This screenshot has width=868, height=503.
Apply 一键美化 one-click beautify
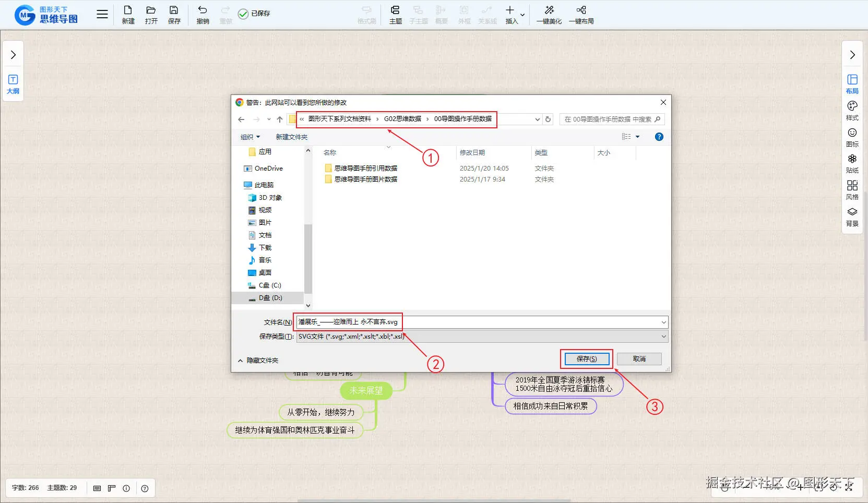pyautogui.click(x=549, y=15)
